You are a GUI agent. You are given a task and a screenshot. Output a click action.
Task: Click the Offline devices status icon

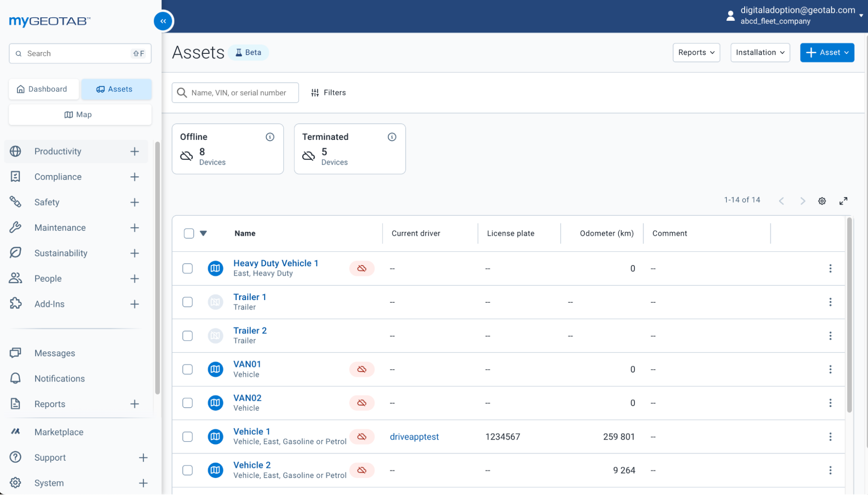[x=186, y=156]
